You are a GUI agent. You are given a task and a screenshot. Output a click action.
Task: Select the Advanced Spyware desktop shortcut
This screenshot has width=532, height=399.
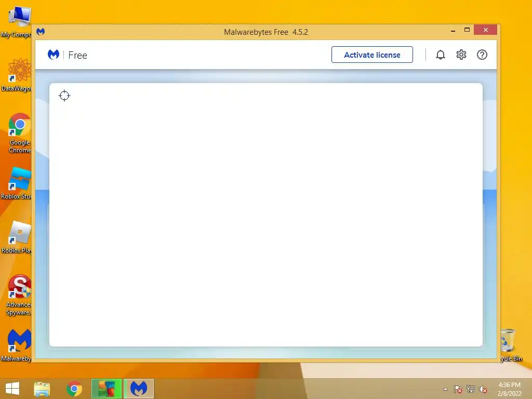19,295
